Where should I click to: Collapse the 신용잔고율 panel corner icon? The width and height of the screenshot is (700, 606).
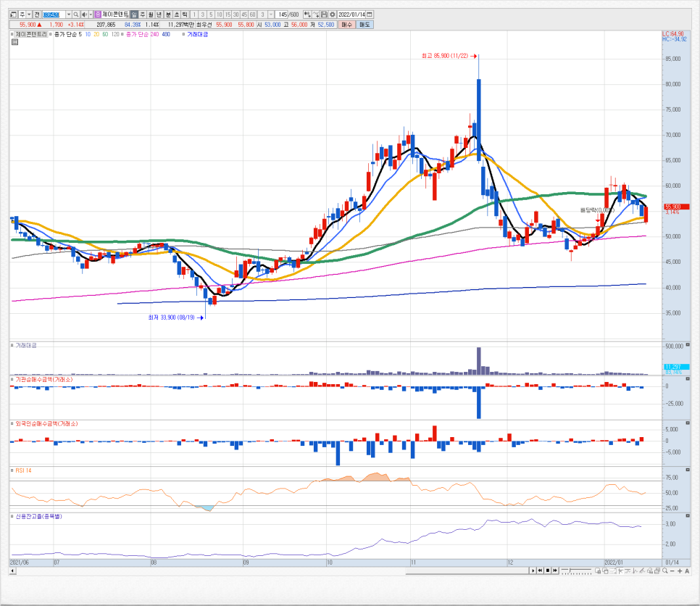point(688,516)
